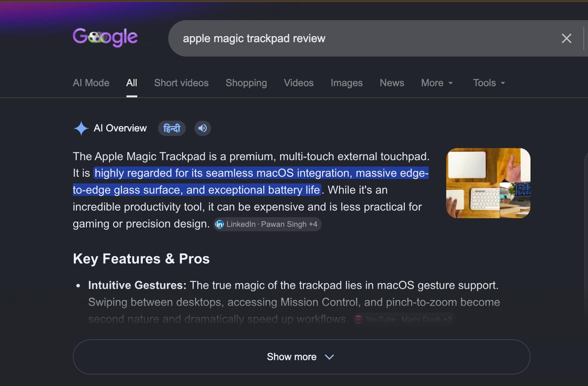Play the AI Overview audio speaker icon
This screenshot has width=588, height=386.
click(202, 129)
